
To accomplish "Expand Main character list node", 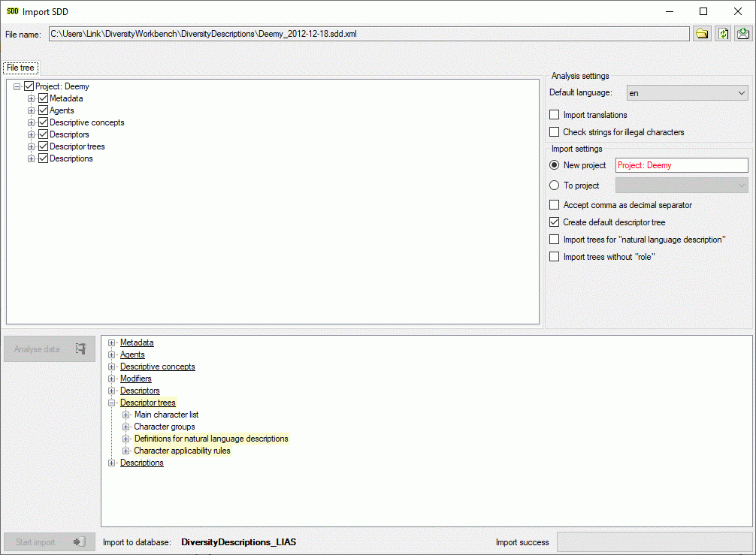I will [x=126, y=415].
